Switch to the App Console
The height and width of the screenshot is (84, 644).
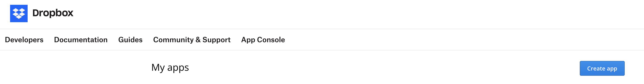pyautogui.click(x=263, y=40)
